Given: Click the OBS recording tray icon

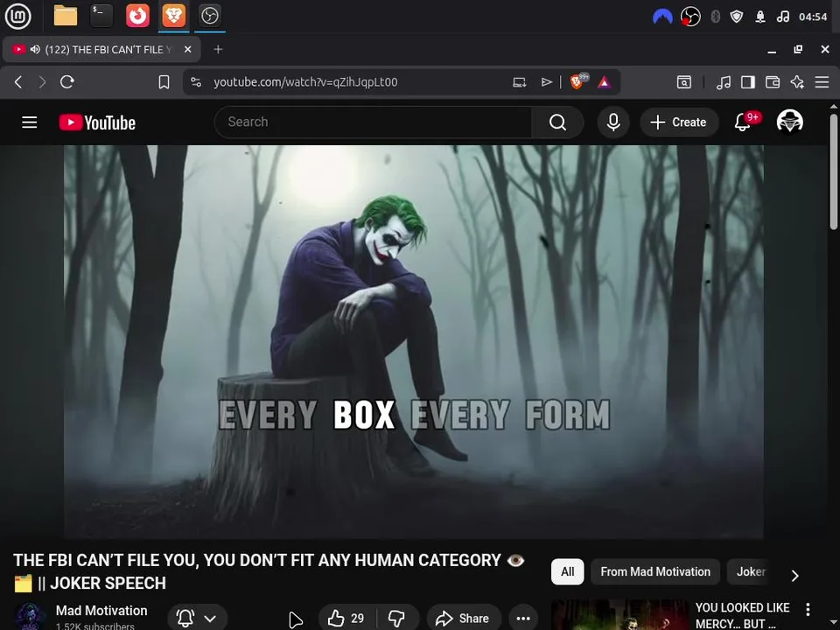Looking at the screenshot, I should pyautogui.click(x=690, y=17).
